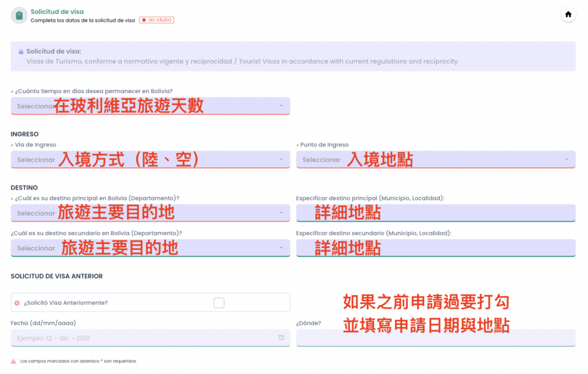
Task: Click the SOLICITUD DE VISA ANTERIOR heading
Action: [x=57, y=276]
